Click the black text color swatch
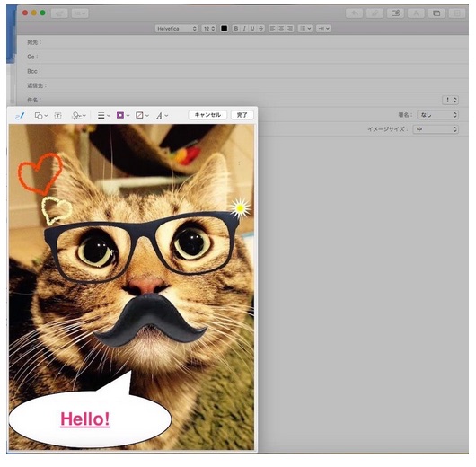476x467 pixels. point(224,29)
